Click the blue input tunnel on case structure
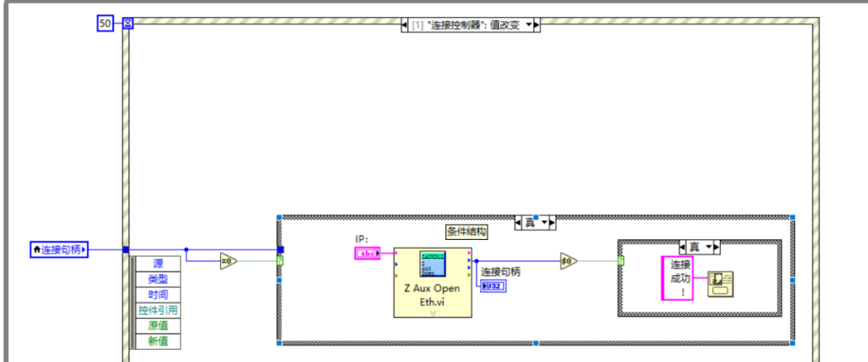The height and width of the screenshot is (362, 868). [x=280, y=250]
